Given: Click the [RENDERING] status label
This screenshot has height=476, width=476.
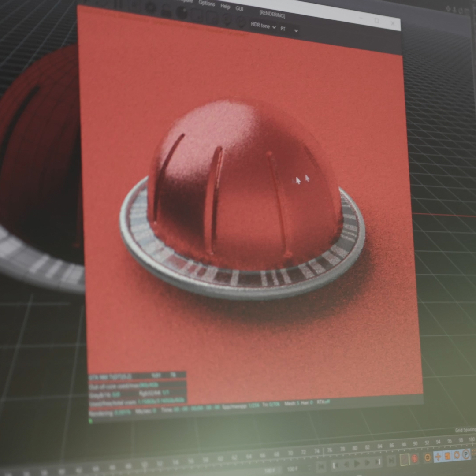Looking at the screenshot, I should click(x=272, y=15).
